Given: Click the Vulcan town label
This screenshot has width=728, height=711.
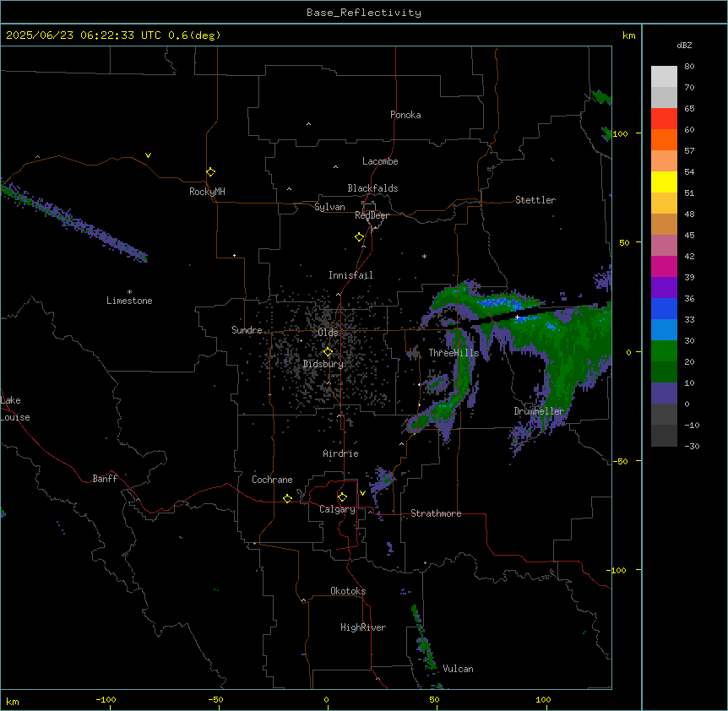Looking at the screenshot, I should tap(459, 669).
